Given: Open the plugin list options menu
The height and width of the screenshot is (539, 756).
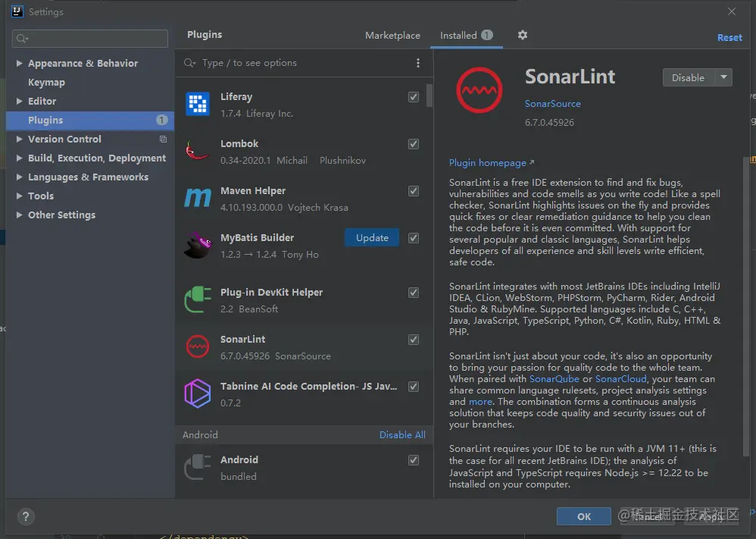Looking at the screenshot, I should (x=418, y=63).
